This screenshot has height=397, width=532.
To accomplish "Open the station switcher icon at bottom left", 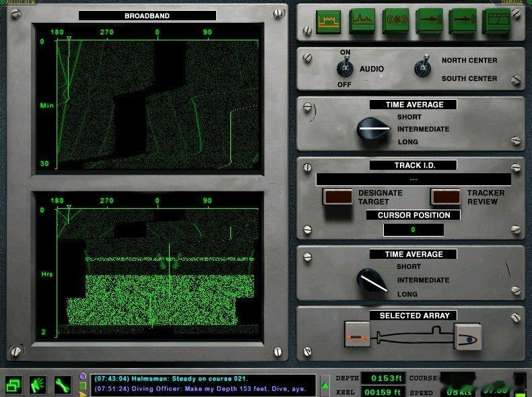I will (x=13, y=386).
